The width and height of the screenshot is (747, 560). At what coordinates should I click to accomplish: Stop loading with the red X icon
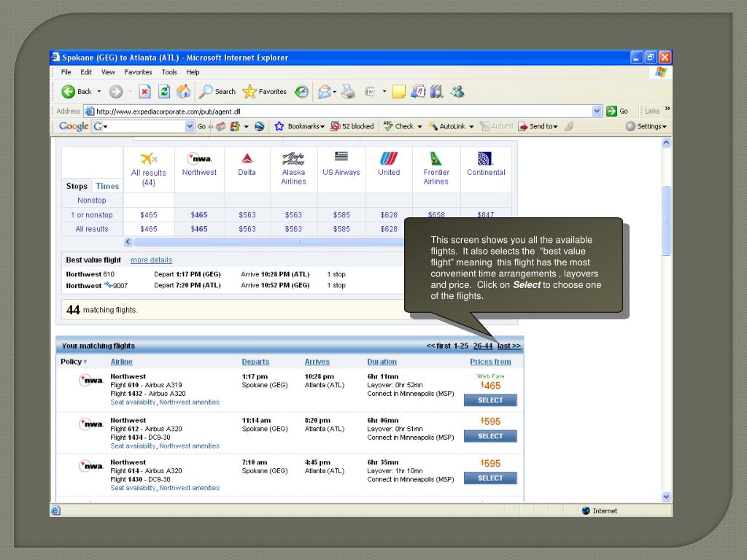[x=145, y=91]
